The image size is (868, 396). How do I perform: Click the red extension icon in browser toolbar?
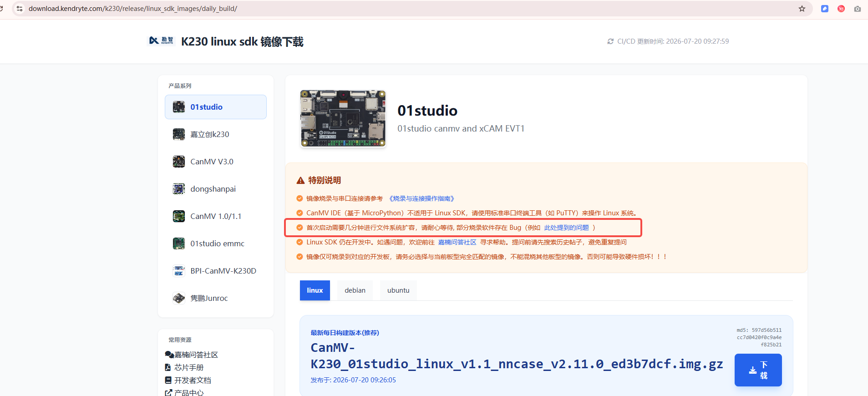click(841, 9)
